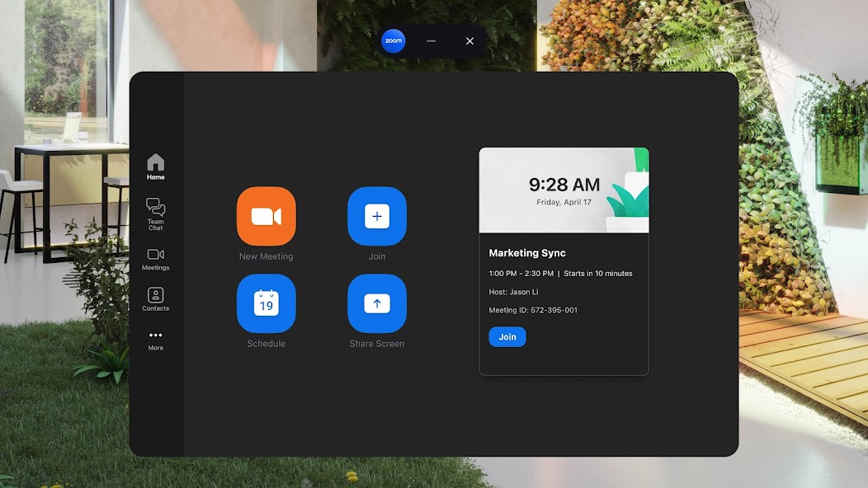Image resolution: width=868 pixels, height=488 pixels.
Task: Open Team Chat from the sidebar
Action: pyautogui.click(x=155, y=213)
